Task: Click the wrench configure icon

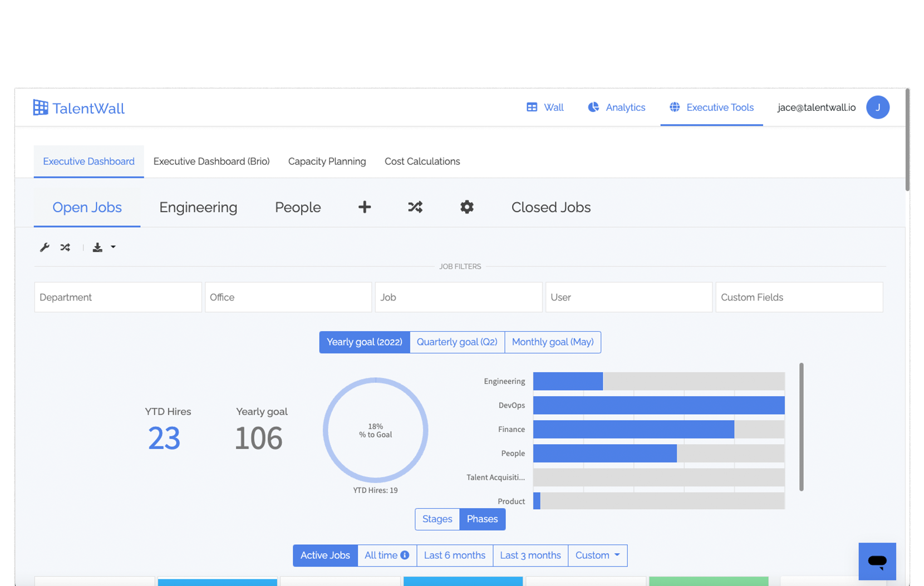Action: tap(45, 247)
